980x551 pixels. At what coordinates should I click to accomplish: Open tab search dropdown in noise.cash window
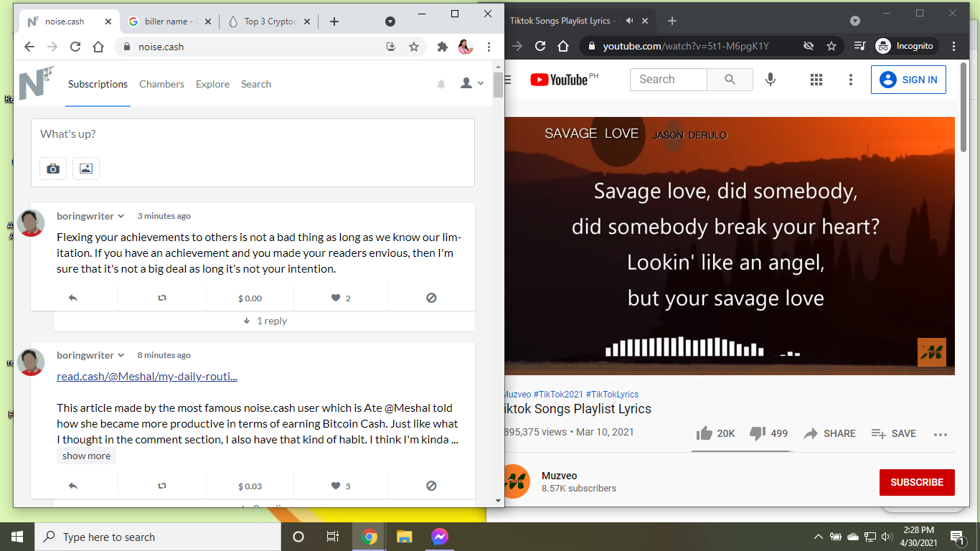[390, 22]
